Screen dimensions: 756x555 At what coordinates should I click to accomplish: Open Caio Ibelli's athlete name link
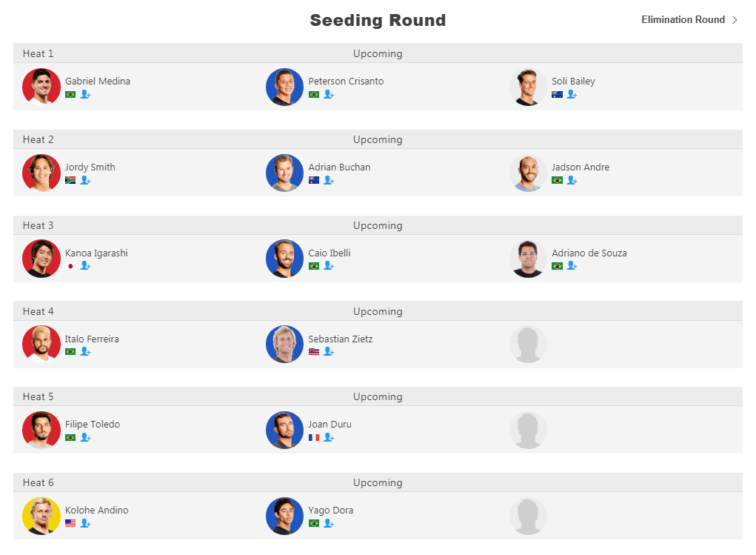tap(330, 253)
